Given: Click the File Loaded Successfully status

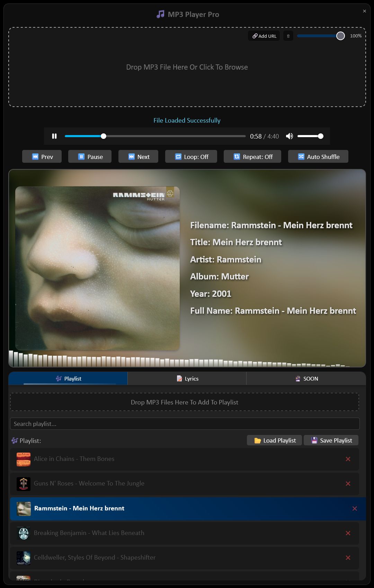Looking at the screenshot, I should click(x=187, y=121).
